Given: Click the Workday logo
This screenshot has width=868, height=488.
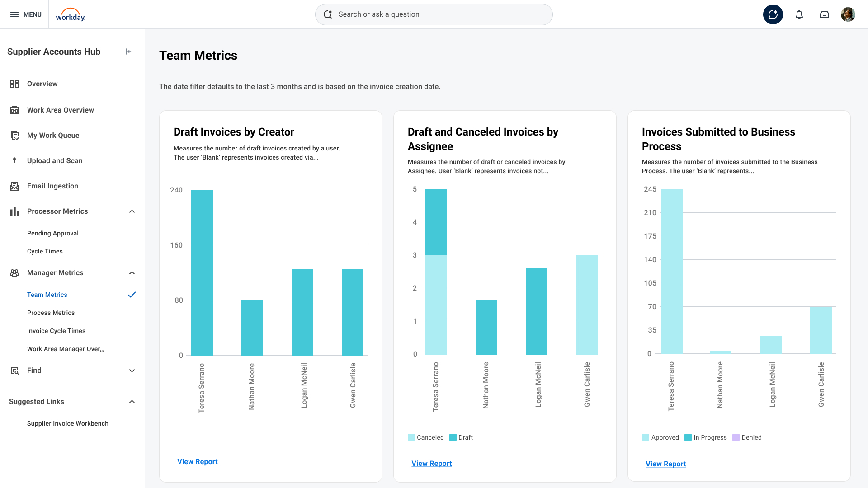Looking at the screenshot, I should tap(70, 14).
